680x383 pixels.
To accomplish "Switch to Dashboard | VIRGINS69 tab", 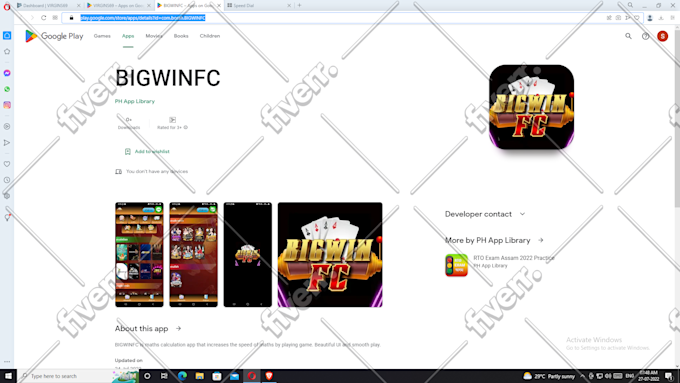I will [48, 6].
